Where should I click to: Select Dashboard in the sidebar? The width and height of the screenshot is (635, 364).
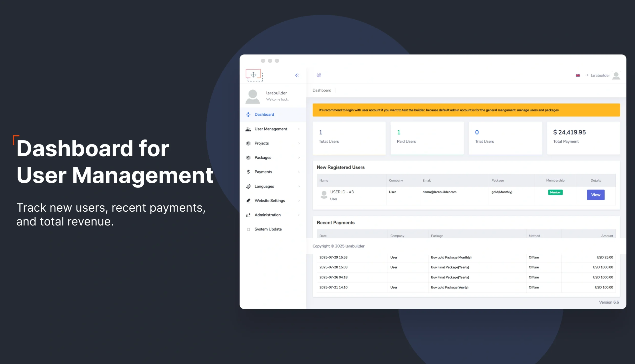pyautogui.click(x=264, y=114)
